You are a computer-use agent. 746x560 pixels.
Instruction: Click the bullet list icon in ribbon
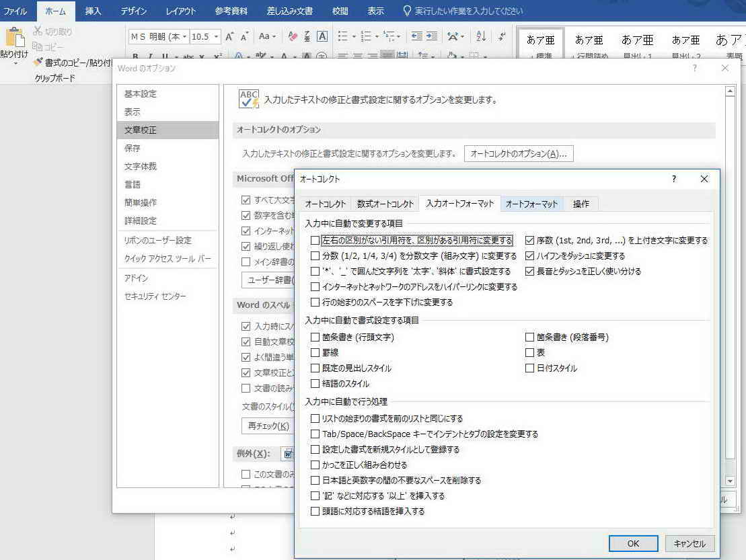pyautogui.click(x=342, y=36)
